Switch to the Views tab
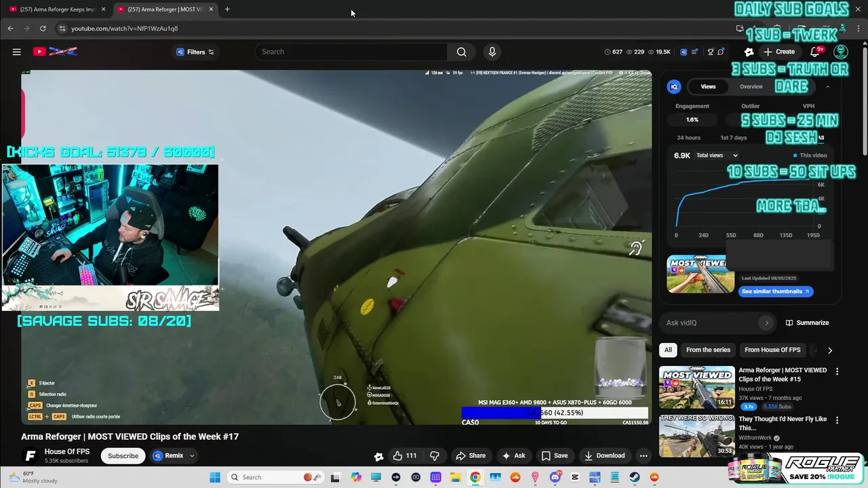 (708, 87)
